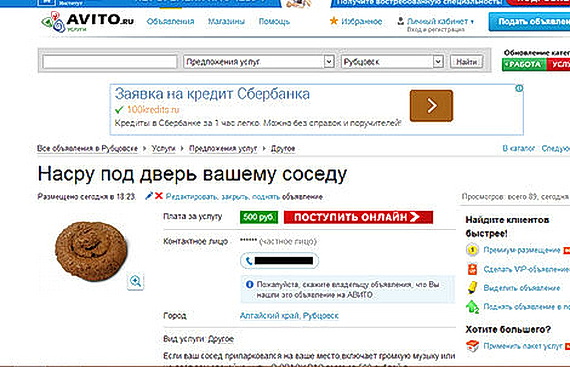
Task: Click the Поступить онлайн red banner
Action: click(358, 217)
